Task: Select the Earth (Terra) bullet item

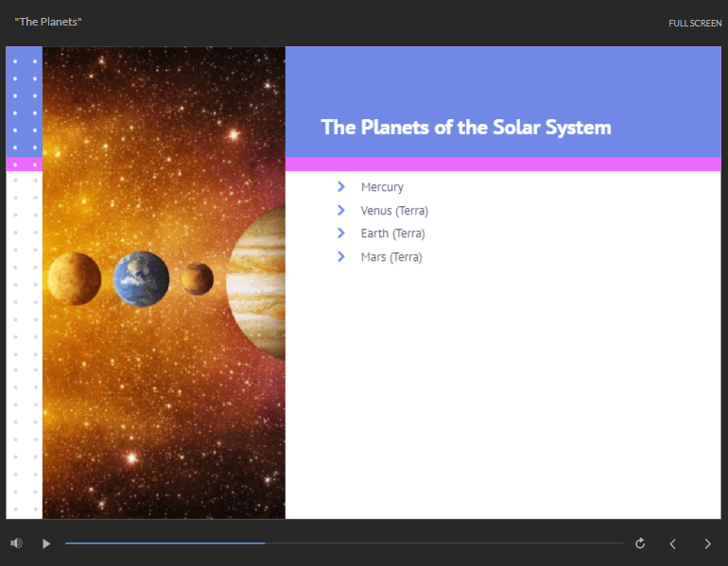Action: coord(392,233)
